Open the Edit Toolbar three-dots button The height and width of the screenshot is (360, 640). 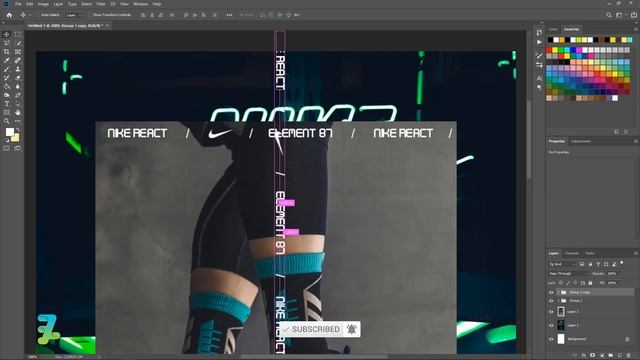pos(18,121)
